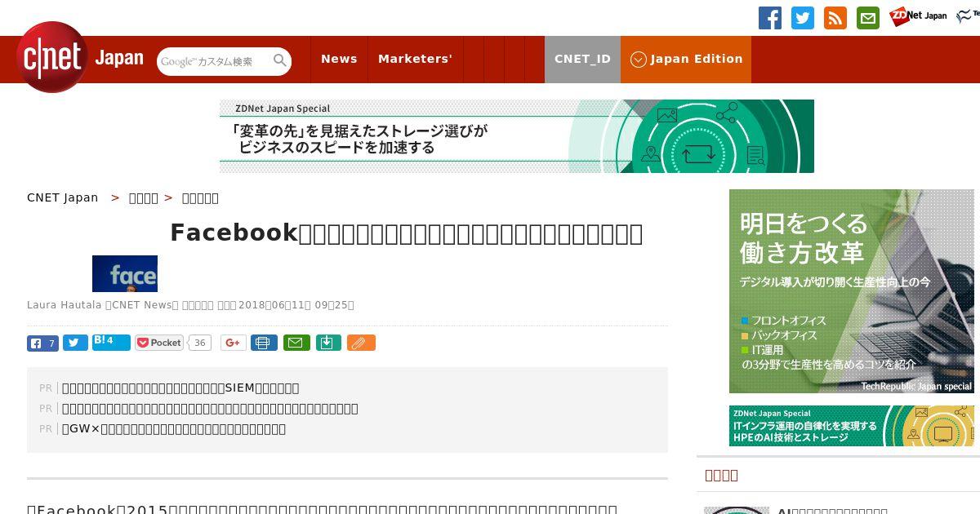
Task: Open the PR link mentioning SIEM
Action: point(180,388)
